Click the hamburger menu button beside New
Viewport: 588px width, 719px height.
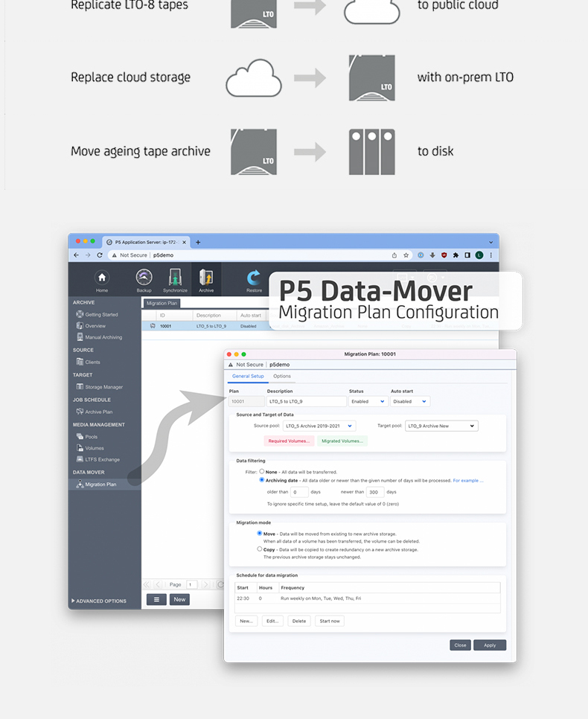(156, 599)
